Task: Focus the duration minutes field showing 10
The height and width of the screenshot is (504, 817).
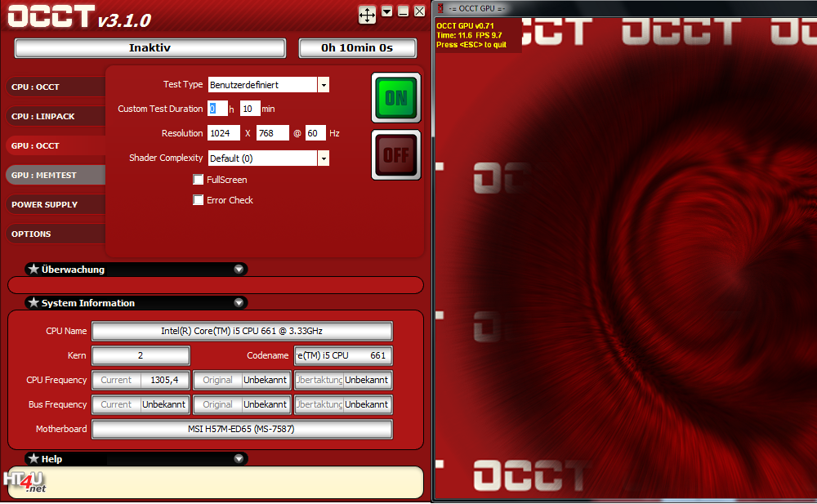Action: 250,109
